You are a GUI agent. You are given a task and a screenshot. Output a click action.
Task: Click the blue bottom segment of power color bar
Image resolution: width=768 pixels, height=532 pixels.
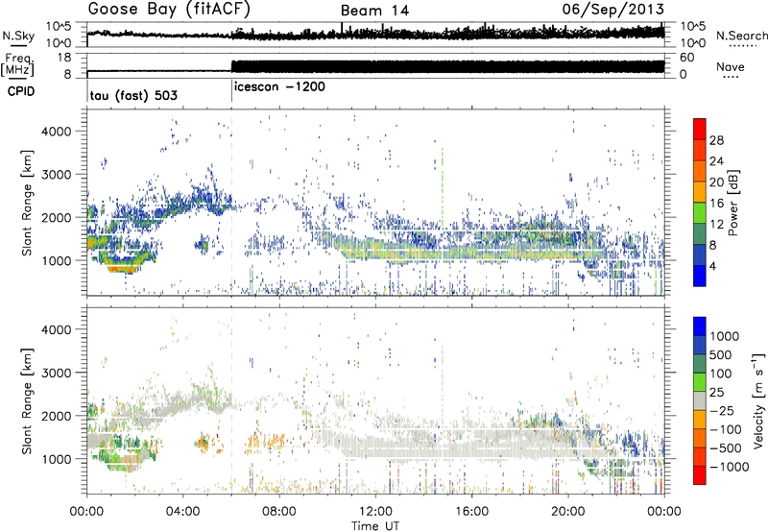(700, 276)
